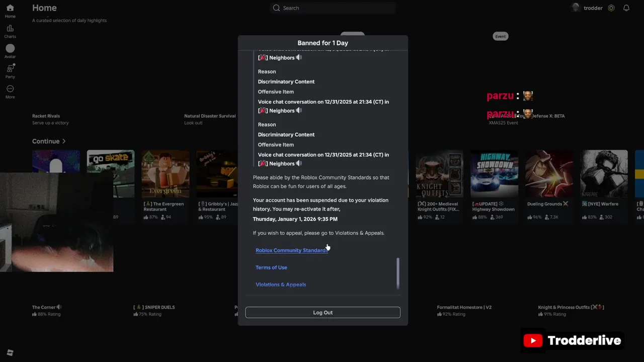Screen dimensions: 644x362
Task: Open the notifications bell
Action: point(626,8)
